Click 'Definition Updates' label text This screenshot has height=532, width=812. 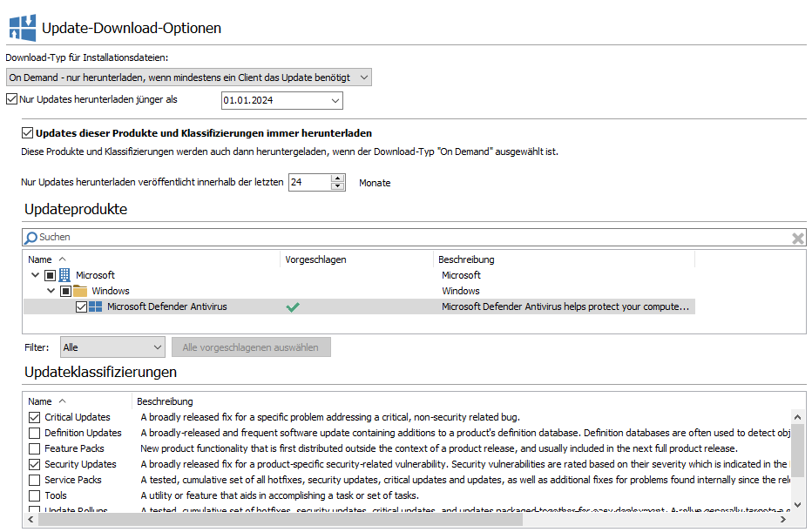click(x=83, y=433)
